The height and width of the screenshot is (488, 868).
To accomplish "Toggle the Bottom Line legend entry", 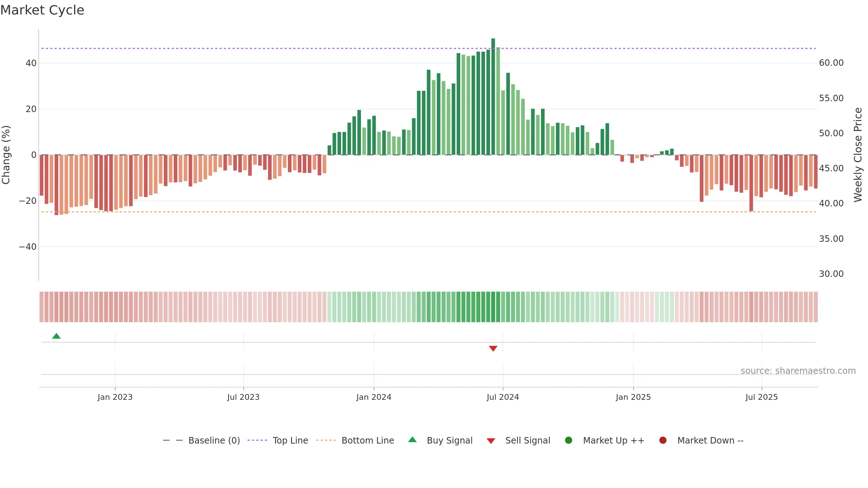I will click(355, 440).
